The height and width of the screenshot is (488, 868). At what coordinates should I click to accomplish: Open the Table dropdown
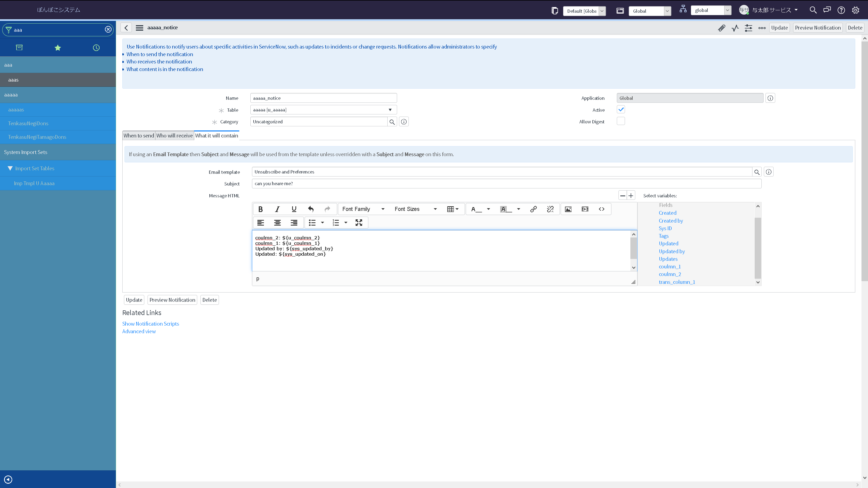pos(323,110)
